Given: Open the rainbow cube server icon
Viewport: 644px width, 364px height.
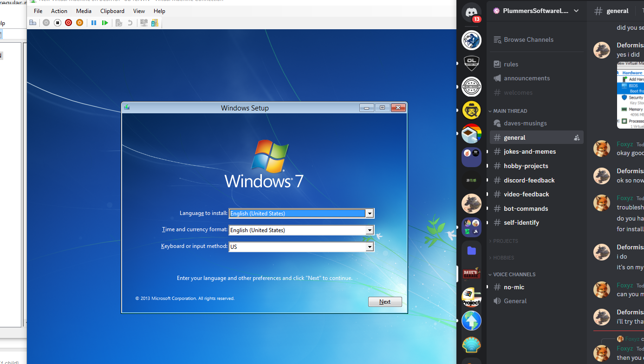Looking at the screenshot, I should pos(471,133).
